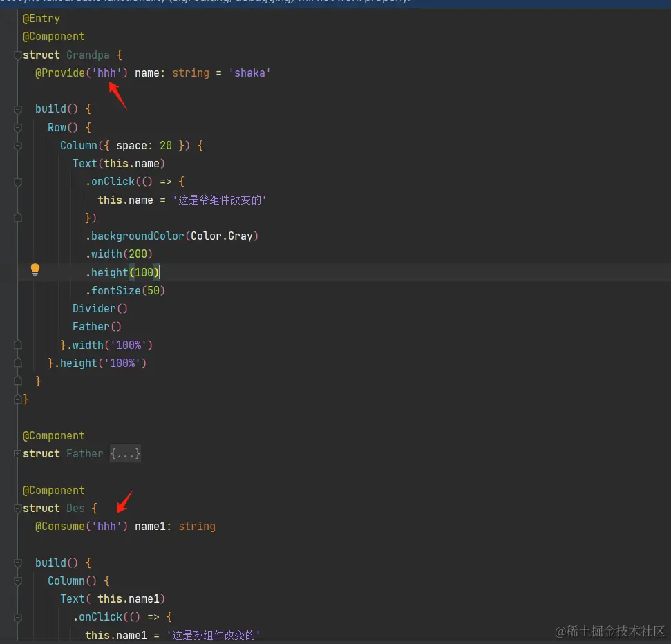
Task: Click the yellow lightbulb quick-fix icon
Action: coord(35,269)
